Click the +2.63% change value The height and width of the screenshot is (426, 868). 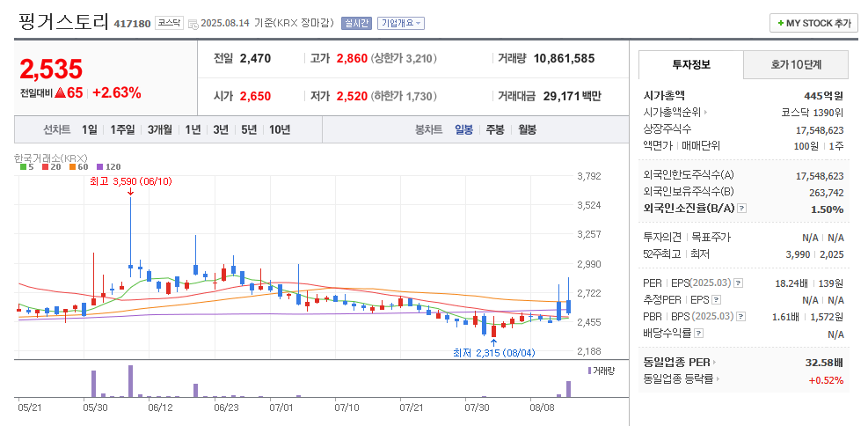(x=117, y=92)
